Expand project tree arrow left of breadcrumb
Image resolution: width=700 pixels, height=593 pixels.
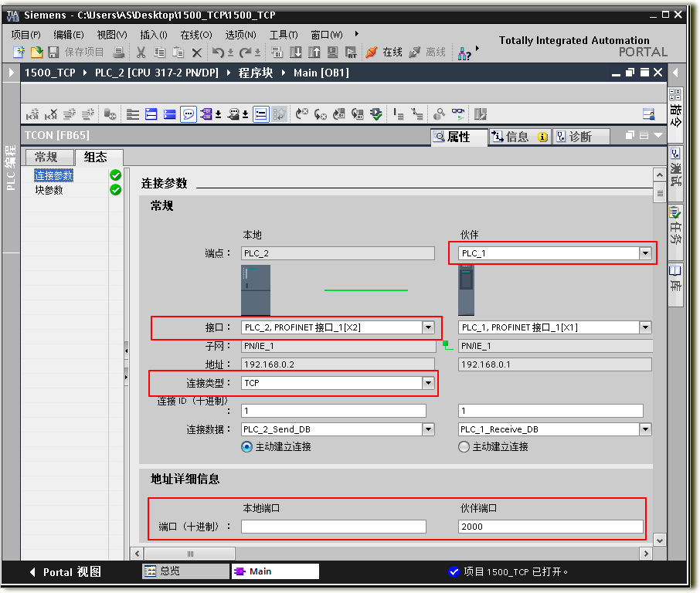(x=12, y=73)
